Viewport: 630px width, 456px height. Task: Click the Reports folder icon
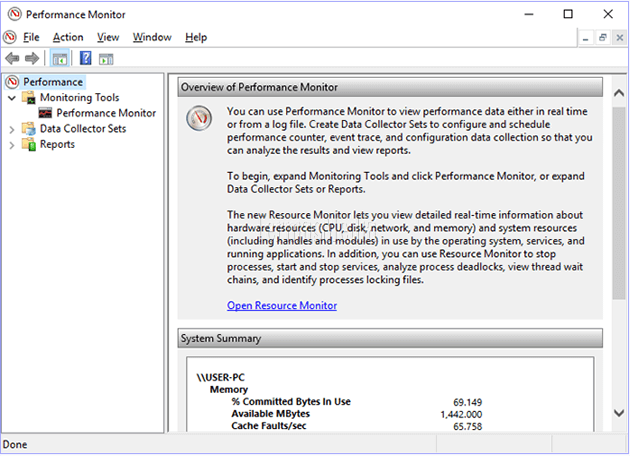pos(29,144)
